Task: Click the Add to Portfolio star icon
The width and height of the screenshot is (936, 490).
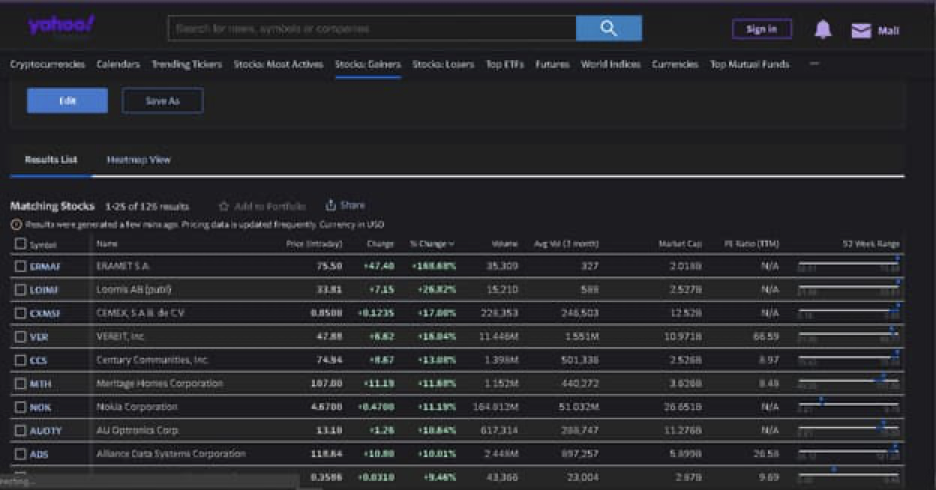Action: (x=224, y=207)
